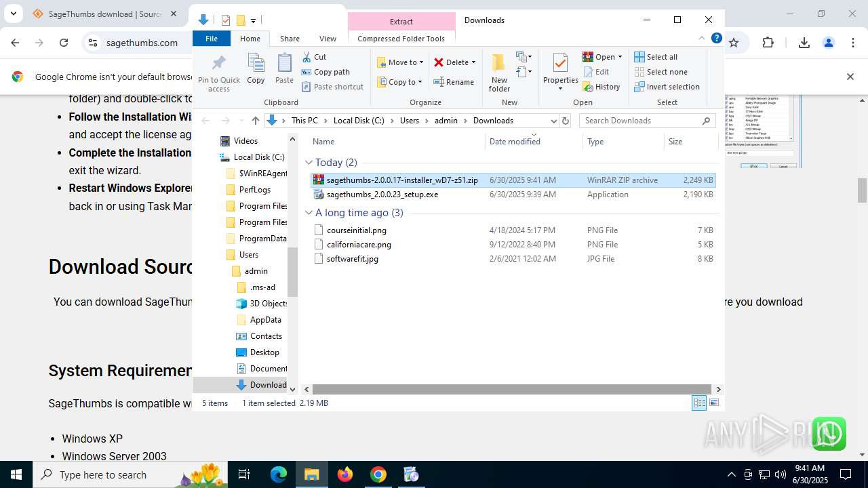Collapse the A long time ago (3) group

click(309, 213)
